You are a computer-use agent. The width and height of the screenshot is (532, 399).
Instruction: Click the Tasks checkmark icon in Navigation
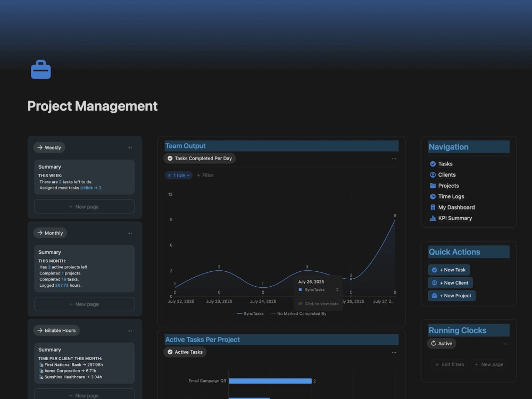pos(433,164)
